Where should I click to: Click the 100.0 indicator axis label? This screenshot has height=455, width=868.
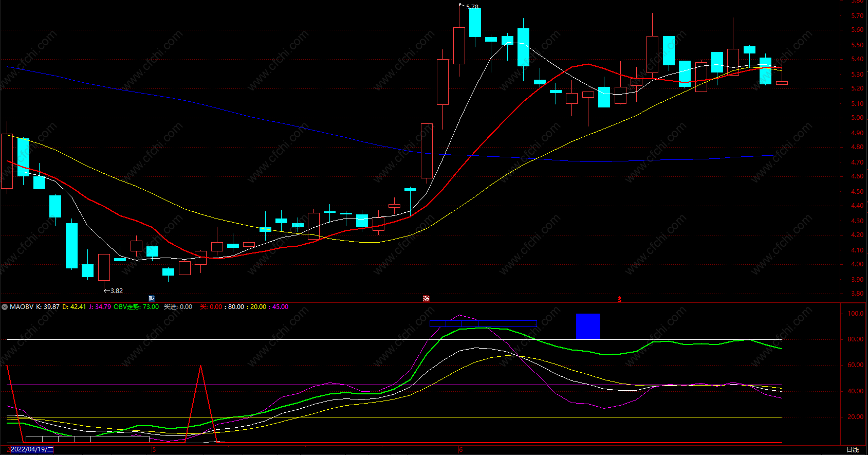click(856, 314)
